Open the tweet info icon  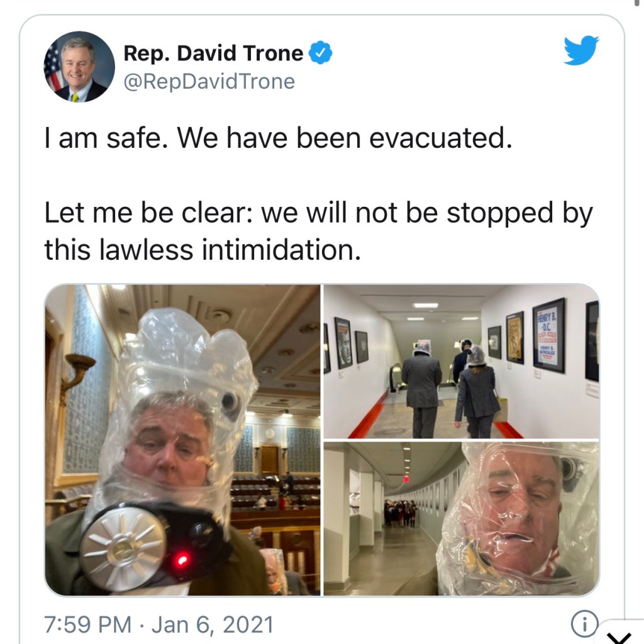(584, 623)
